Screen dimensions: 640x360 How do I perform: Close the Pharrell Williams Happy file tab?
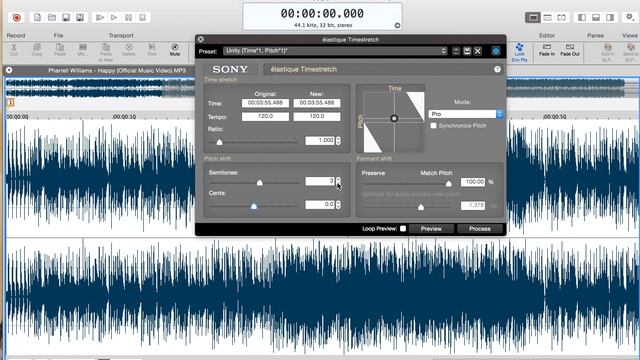(x=9, y=70)
